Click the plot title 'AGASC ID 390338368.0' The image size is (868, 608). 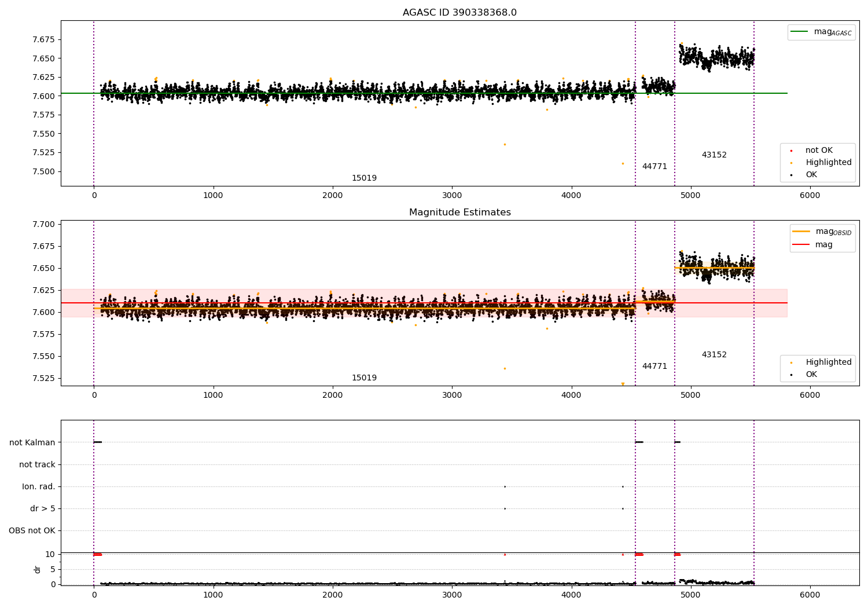point(459,13)
